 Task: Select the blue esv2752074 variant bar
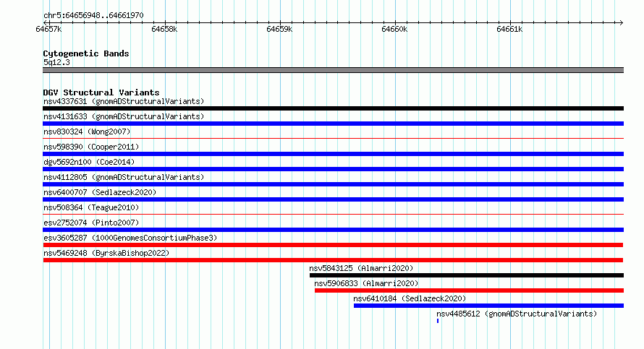click(333, 230)
